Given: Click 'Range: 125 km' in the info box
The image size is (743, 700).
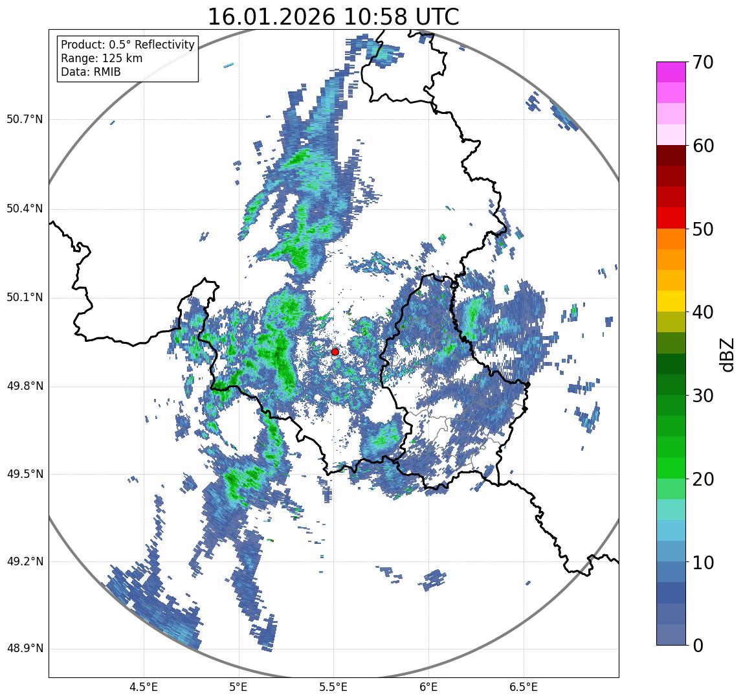Looking at the screenshot, I should click(102, 58).
